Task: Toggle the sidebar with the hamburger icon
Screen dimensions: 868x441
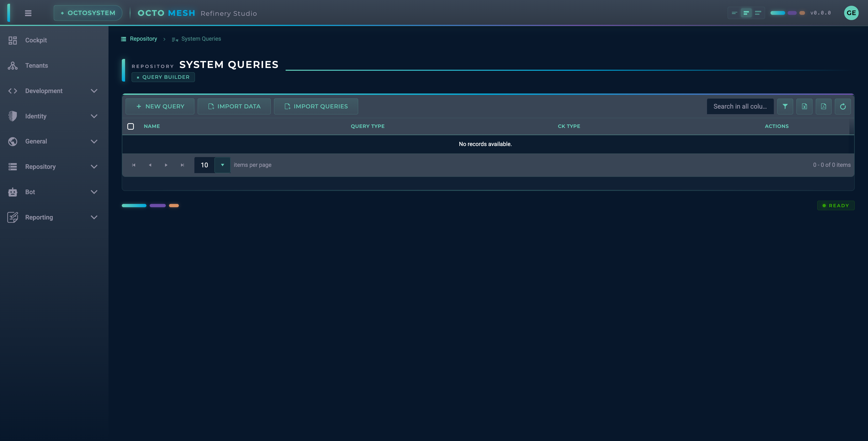Action: point(28,13)
